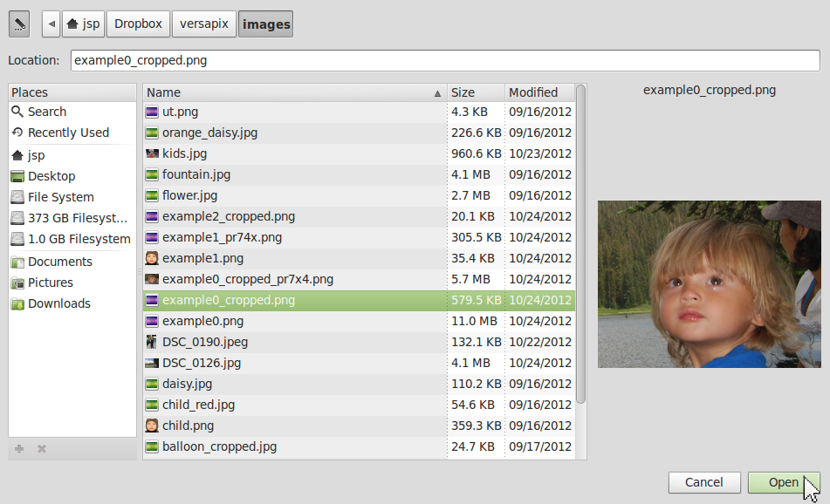Switch to Dropbox in path bar
Screen dimensions: 830x504
(138, 24)
